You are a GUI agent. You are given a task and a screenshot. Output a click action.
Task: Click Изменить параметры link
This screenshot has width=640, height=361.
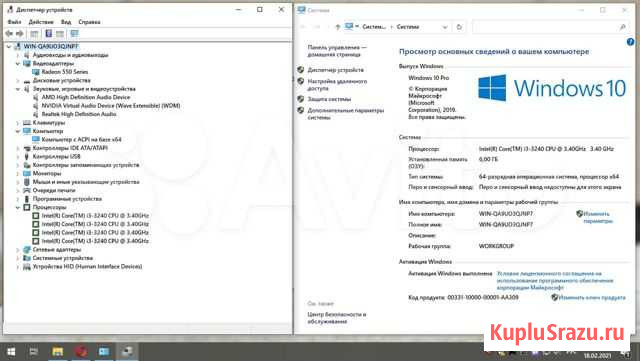598,218
